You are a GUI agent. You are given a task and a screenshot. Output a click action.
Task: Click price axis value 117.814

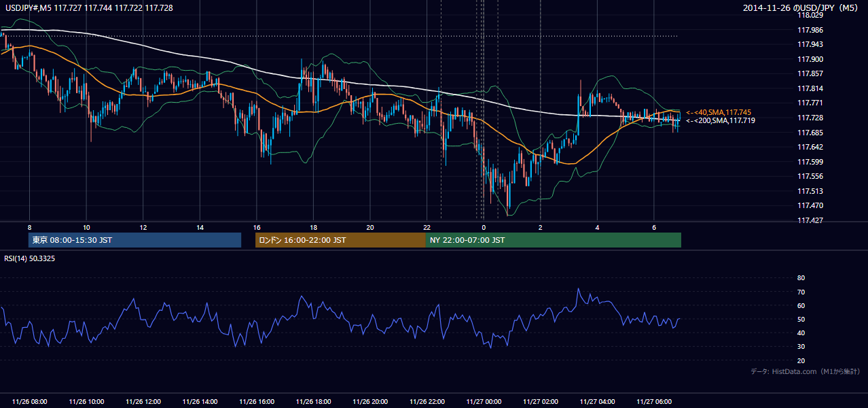810,88
